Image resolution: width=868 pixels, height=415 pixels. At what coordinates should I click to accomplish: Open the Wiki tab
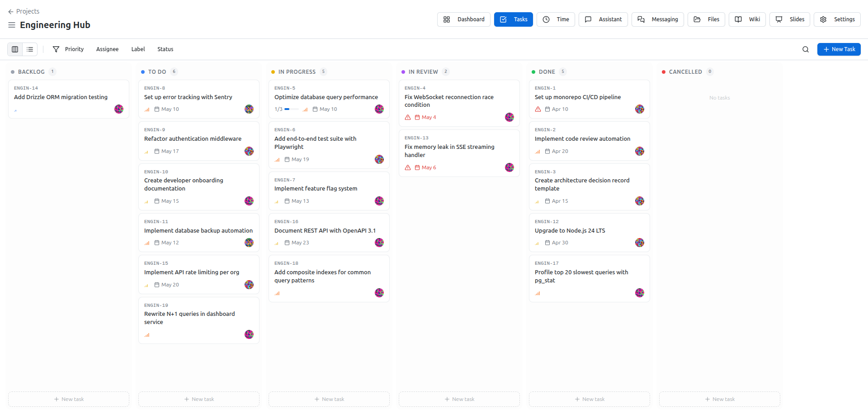[747, 19]
